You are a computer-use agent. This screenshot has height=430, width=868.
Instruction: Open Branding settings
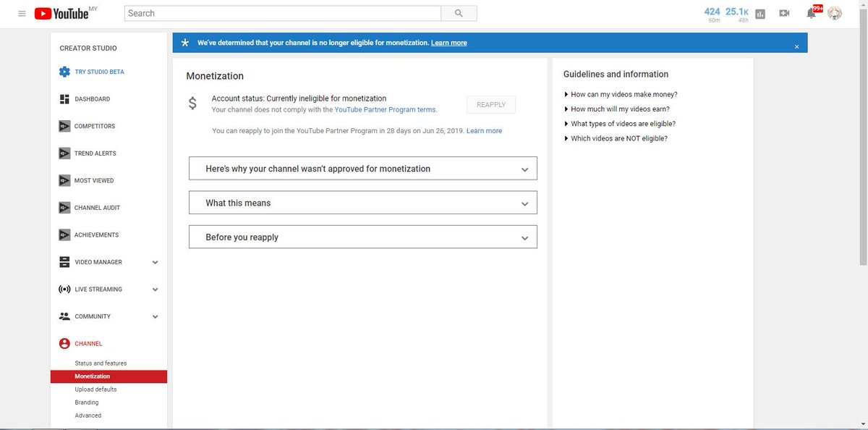coord(87,402)
